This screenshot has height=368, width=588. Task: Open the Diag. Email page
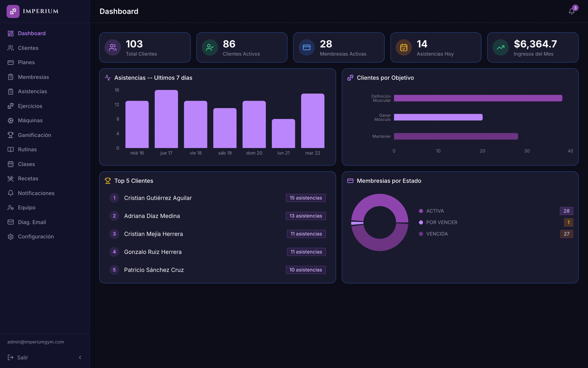point(45,222)
